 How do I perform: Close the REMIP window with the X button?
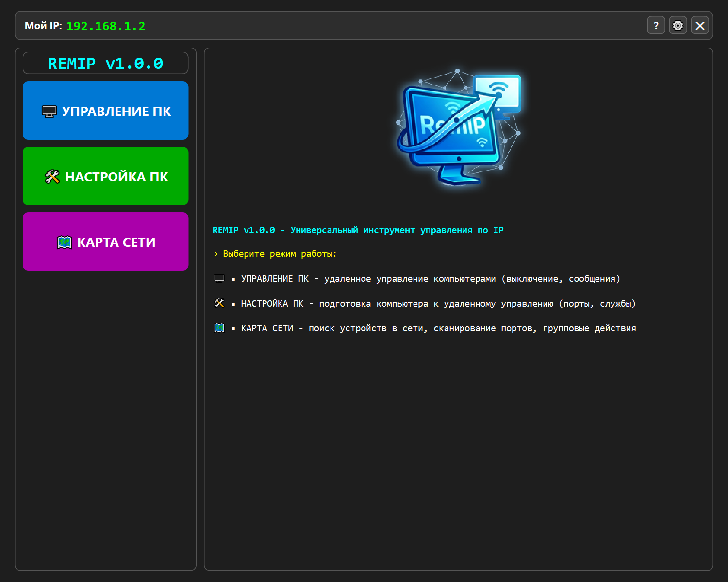point(700,25)
